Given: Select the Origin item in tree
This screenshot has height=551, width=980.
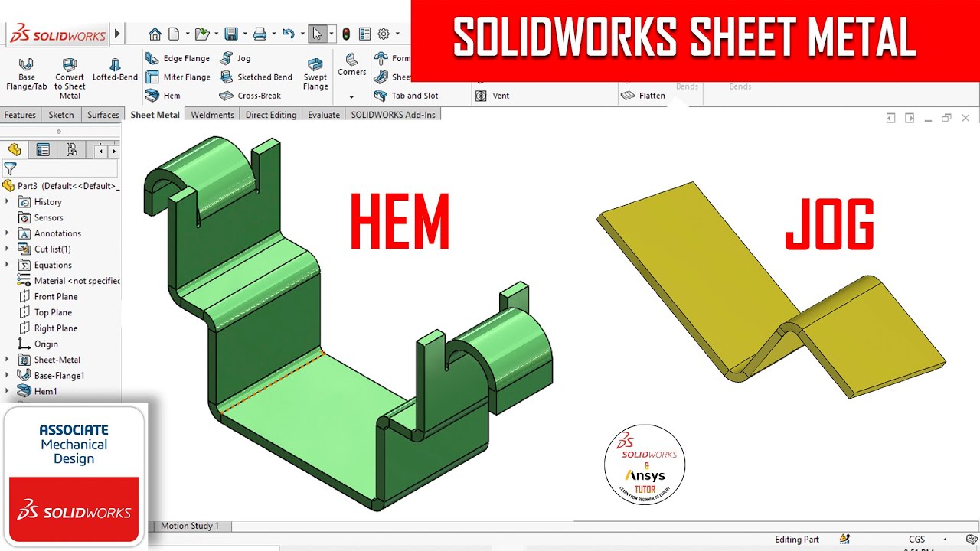Looking at the screenshot, I should 38,344.
